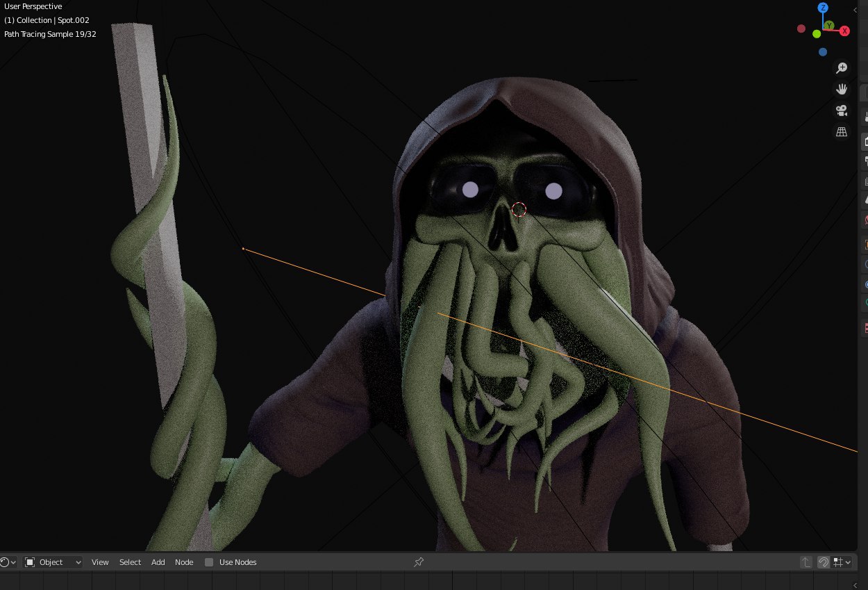
Task: Click the hand icon to pan view
Action: click(x=842, y=89)
